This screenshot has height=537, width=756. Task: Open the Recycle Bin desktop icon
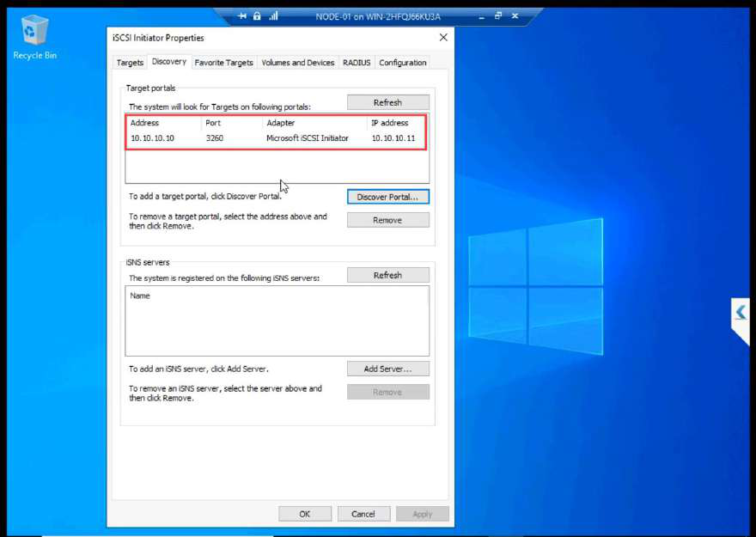click(34, 38)
